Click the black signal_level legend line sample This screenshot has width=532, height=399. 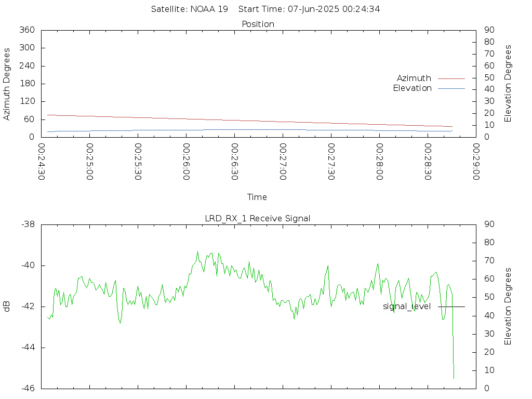pos(451,307)
